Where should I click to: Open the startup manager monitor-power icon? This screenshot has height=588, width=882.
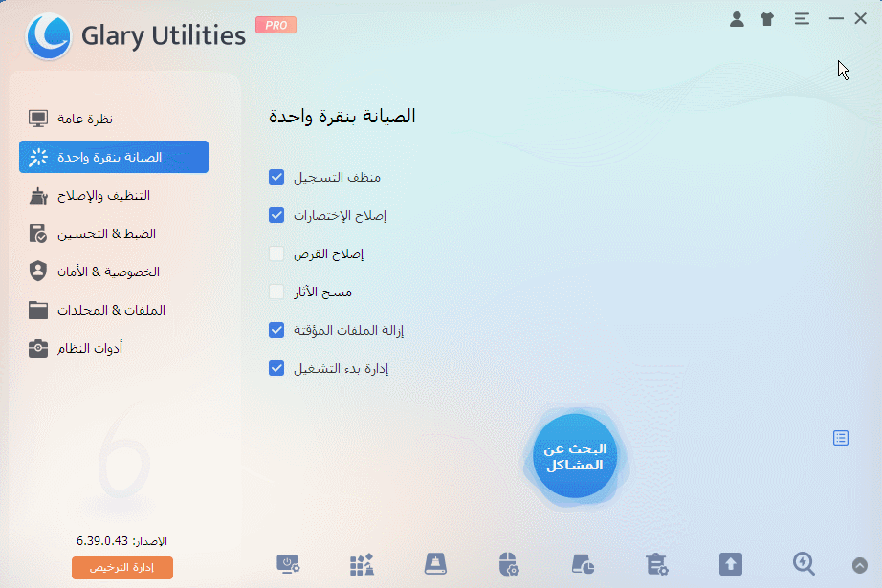(288, 564)
